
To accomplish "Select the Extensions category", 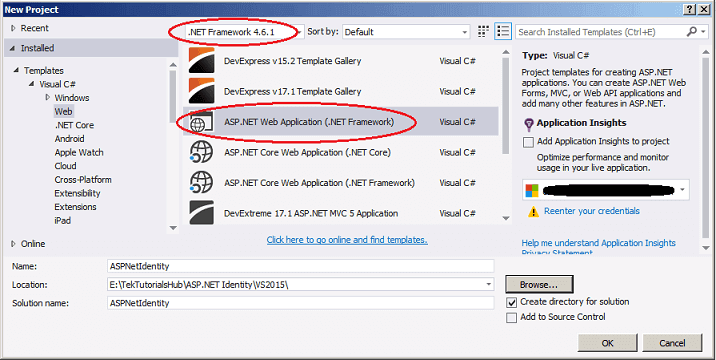I will (75, 207).
